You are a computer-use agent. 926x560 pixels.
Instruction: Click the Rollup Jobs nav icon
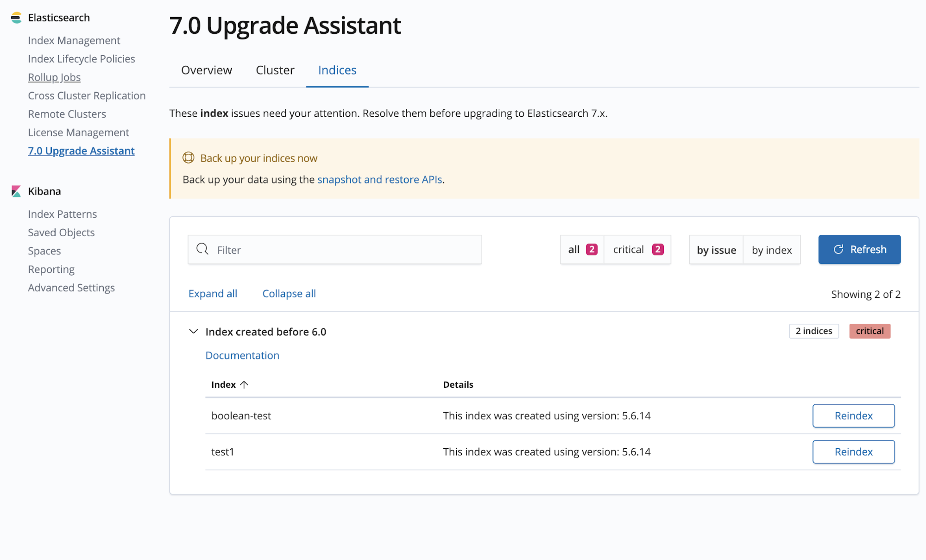click(x=54, y=77)
